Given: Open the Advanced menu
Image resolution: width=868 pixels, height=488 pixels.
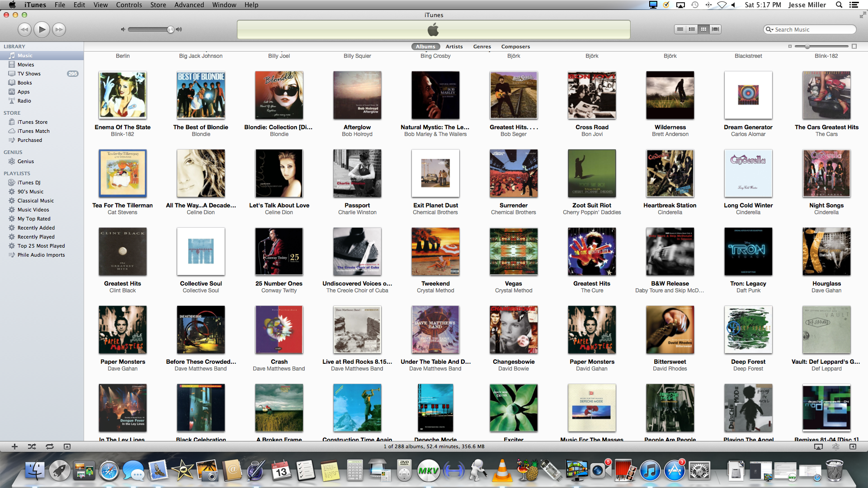Looking at the screenshot, I should pyautogui.click(x=189, y=5).
